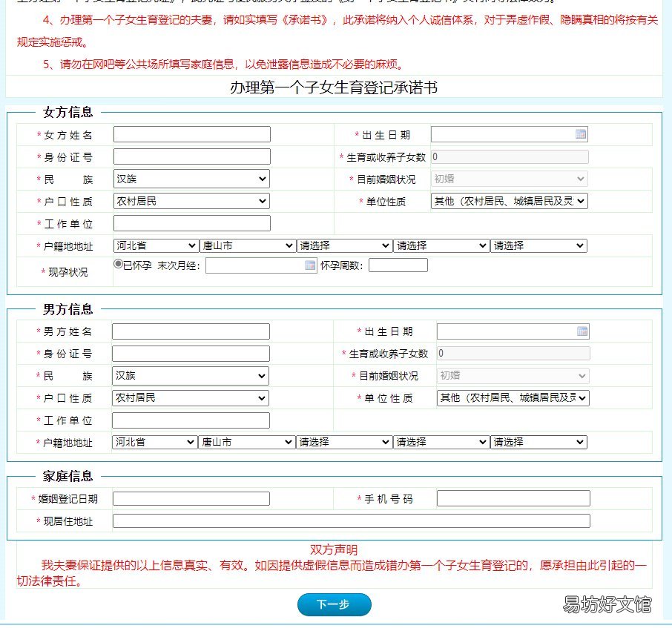Viewport: 672px width, 628px height.
Task: Click the 家庭信息 section title
Action: click(67, 476)
